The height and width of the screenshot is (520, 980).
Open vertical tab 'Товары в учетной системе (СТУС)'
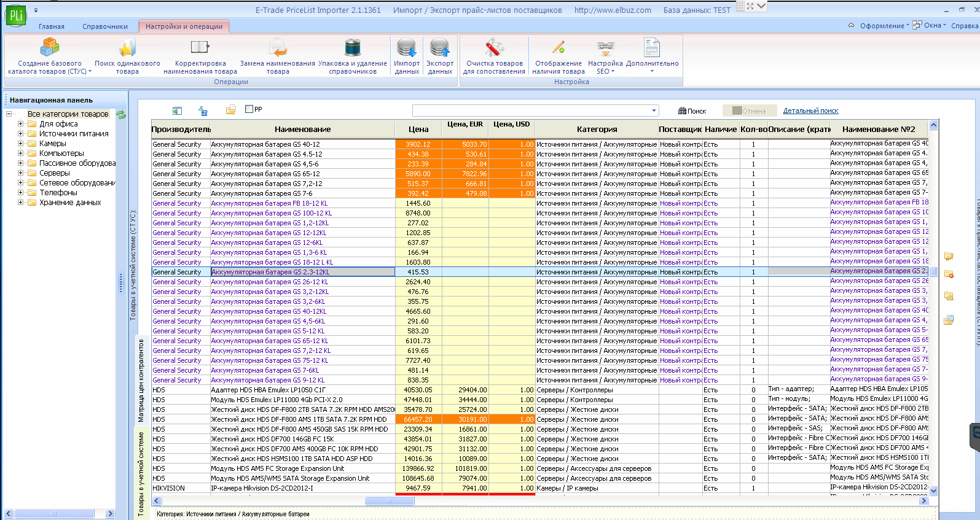(133, 265)
